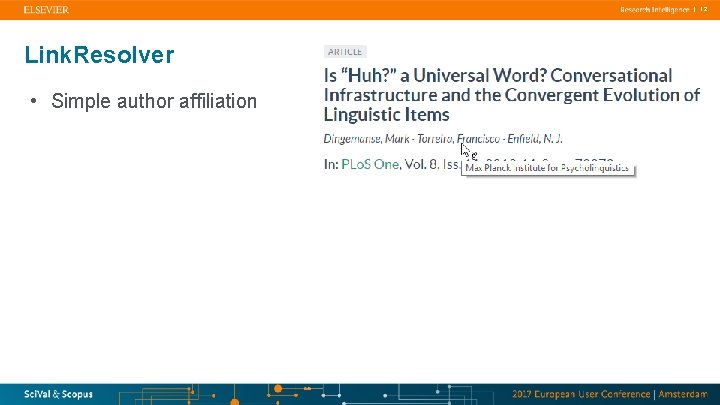Click the ARTICLE type badge
Screen dimensions: 720x405
pyautogui.click(x=345, y=52)
